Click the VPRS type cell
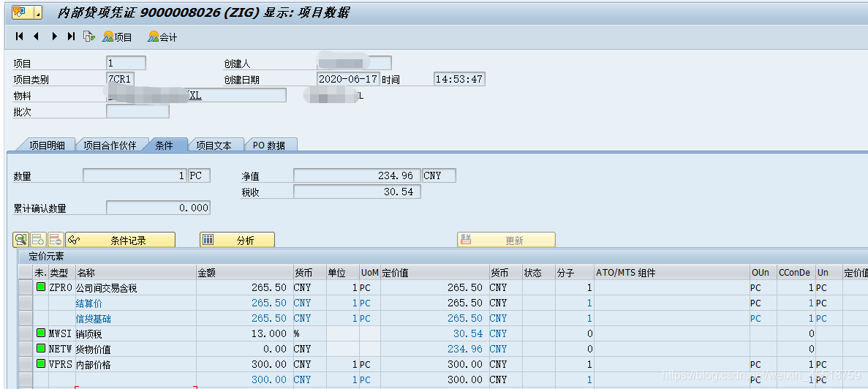The width and height of the screenshot is (868, 389). click(61, 365)
